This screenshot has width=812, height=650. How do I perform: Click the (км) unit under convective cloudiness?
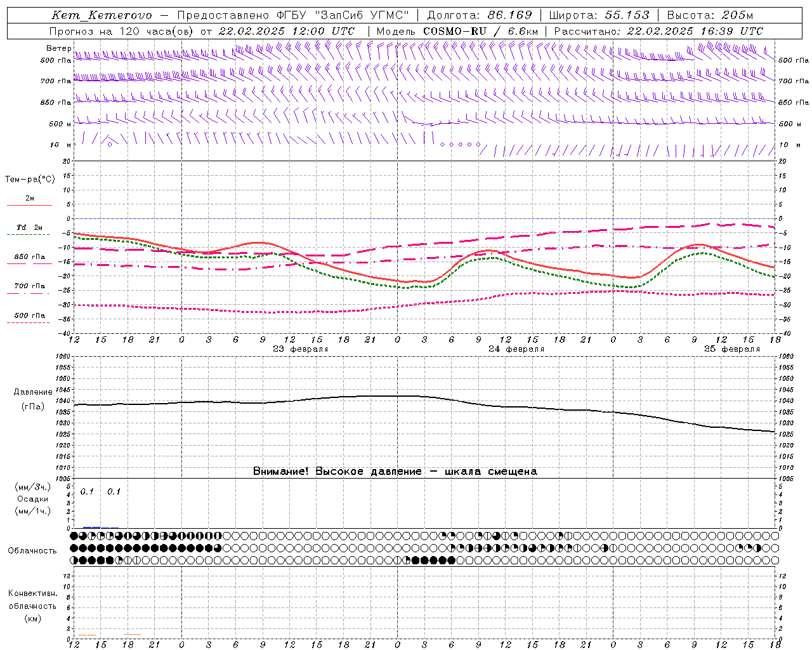pos(32,618)
